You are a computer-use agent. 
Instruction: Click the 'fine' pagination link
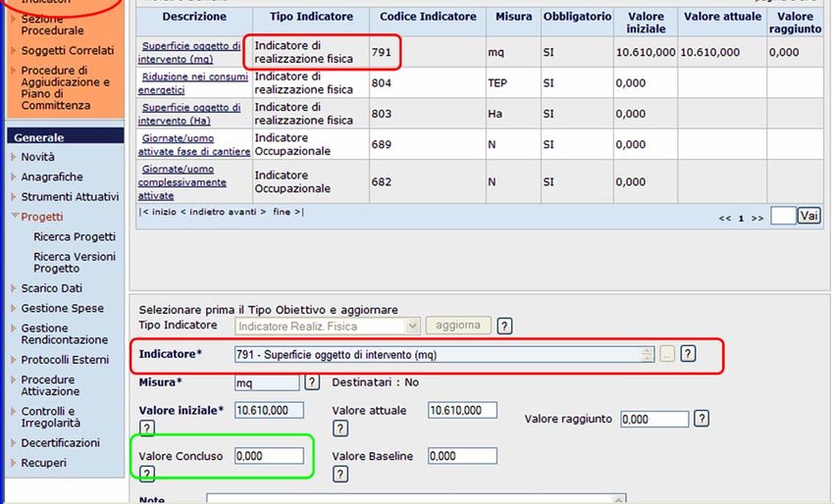pyautogui.click(x=282, y=212)
